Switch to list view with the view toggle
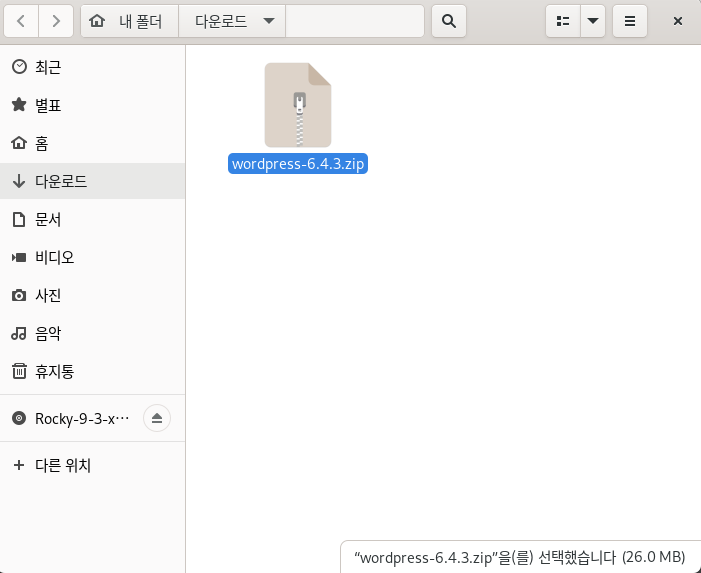701x573 pixels. click(x=563, y=21)
